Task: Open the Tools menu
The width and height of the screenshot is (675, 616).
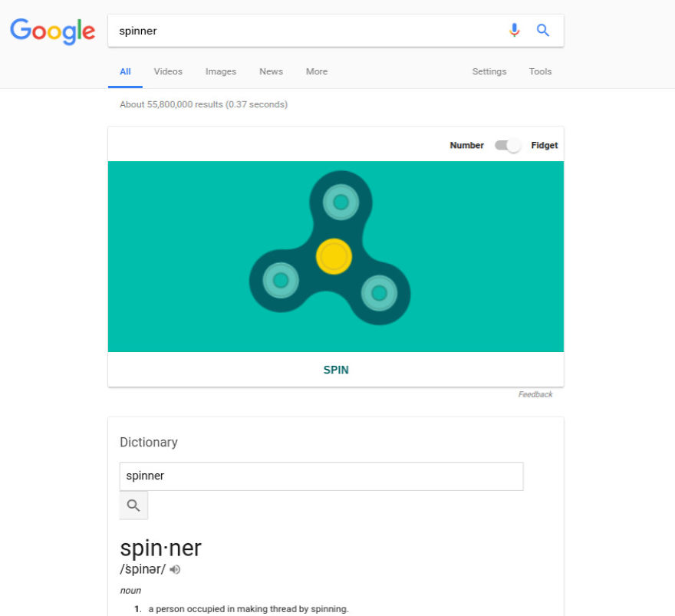Action: click(x=540, y=71)
